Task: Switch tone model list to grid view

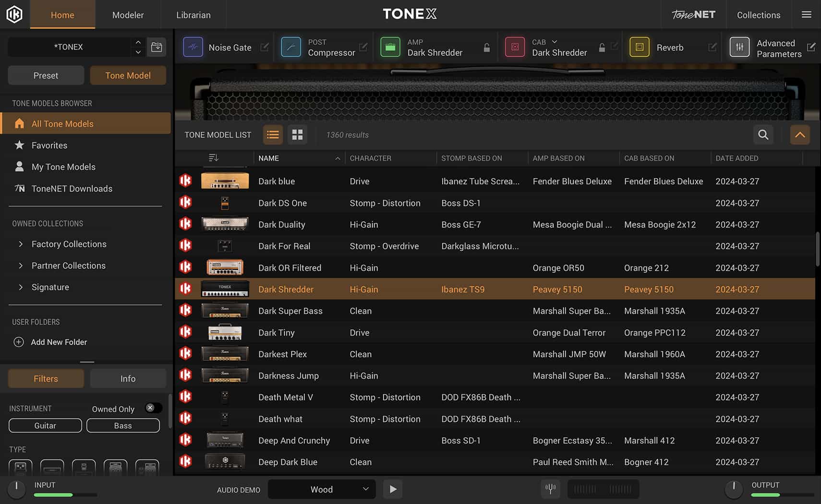Action: (x=297, y=135)
